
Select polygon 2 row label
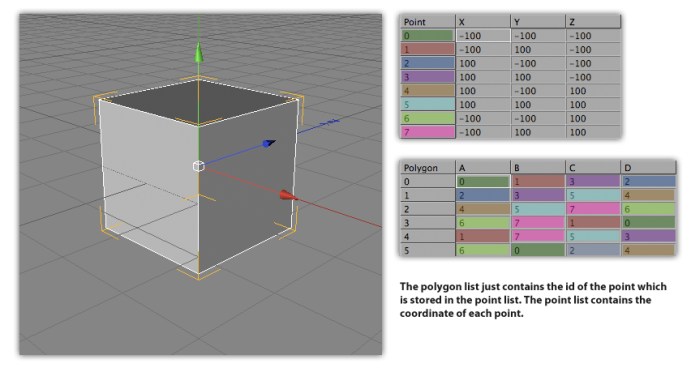pyautogui.click(x=428, y=209)
